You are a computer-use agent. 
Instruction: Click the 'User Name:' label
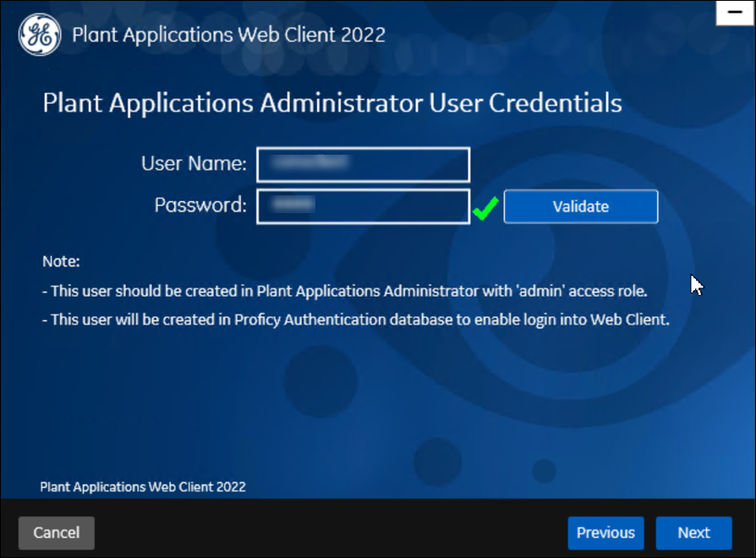click(x=194, y=164)
